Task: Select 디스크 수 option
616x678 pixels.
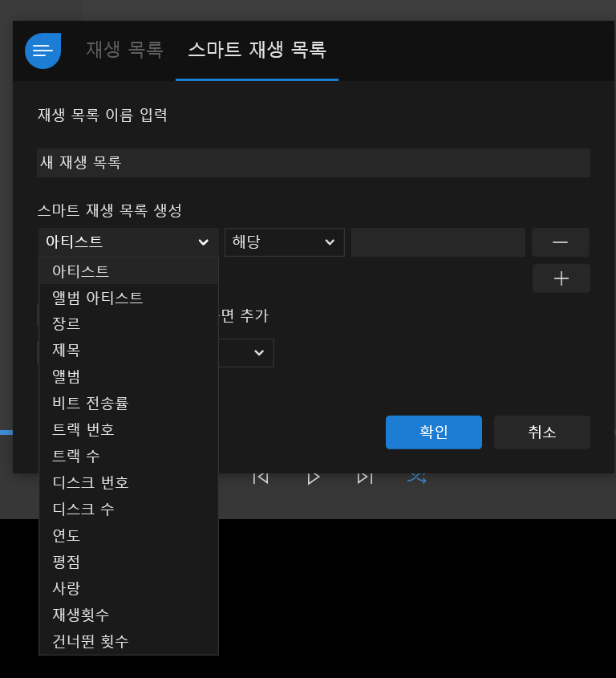Action: 128,509
